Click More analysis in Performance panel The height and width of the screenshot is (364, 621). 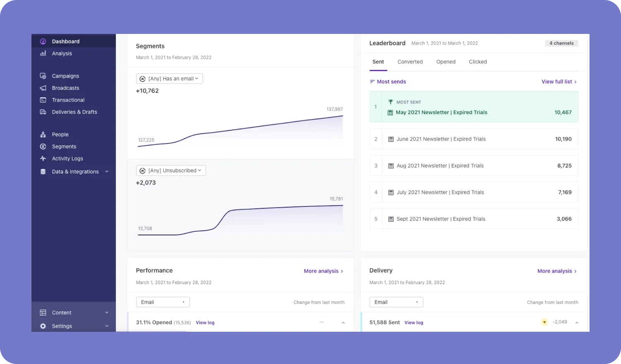tap(323, 271)
